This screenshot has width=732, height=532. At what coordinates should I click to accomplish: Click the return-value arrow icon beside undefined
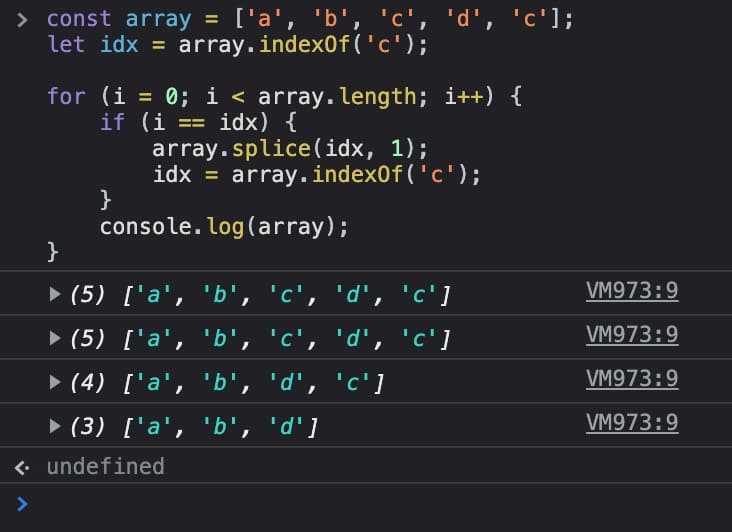tap(21, 467)
